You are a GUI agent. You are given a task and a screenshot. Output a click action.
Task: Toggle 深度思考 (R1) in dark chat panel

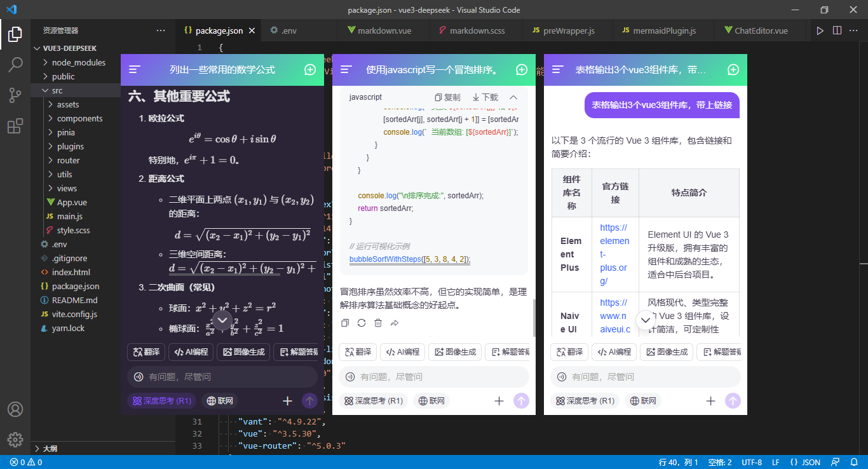pos(162,401)
